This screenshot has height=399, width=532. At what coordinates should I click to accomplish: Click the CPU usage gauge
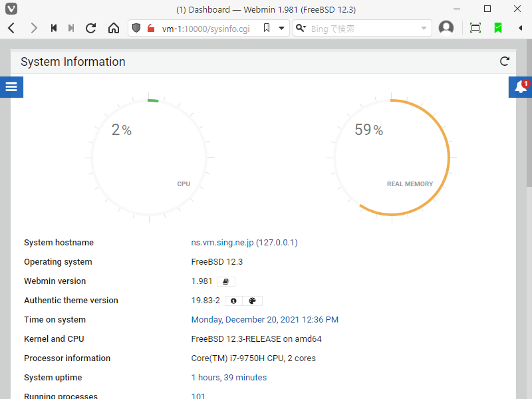point(149,158)
